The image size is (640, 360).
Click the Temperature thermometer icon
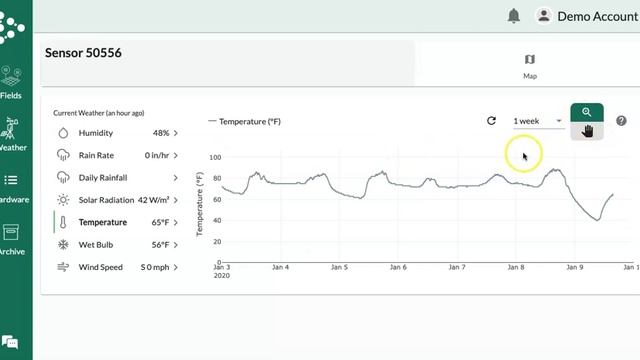[63, 222]
